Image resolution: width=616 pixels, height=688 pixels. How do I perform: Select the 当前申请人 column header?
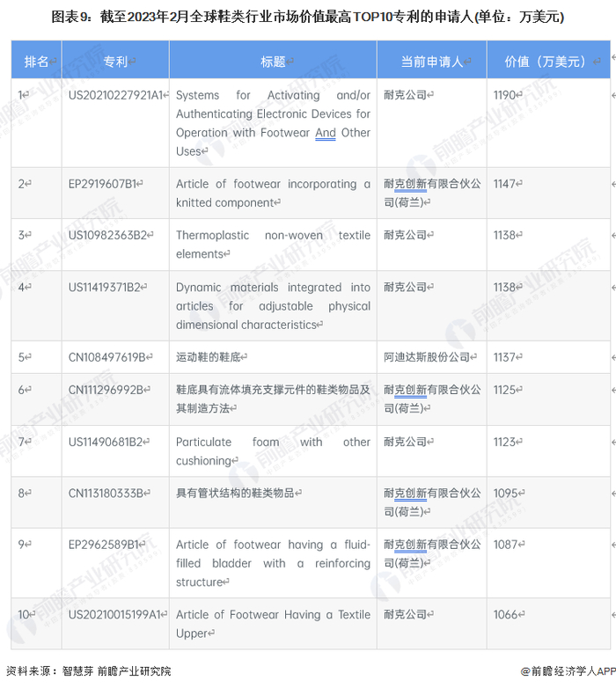coord(432,62)
